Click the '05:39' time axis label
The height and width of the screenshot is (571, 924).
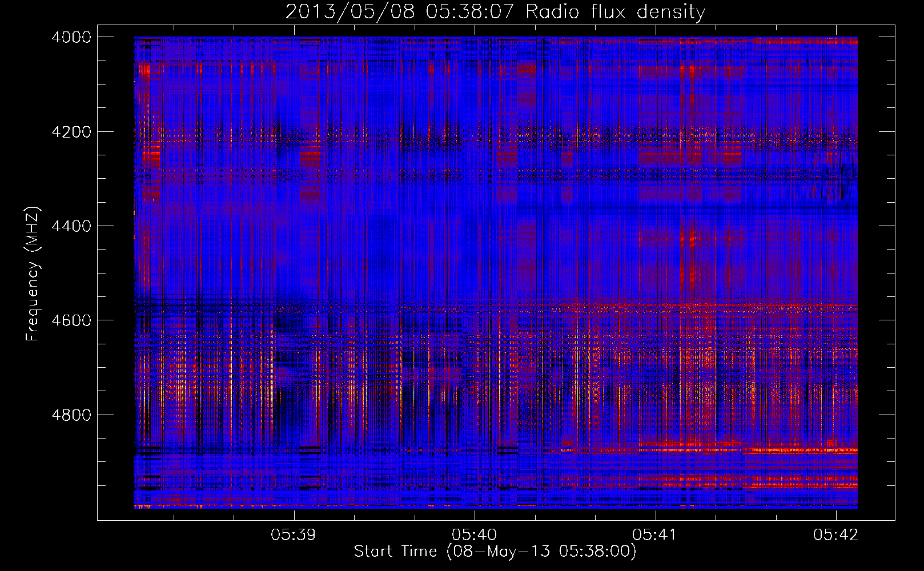point(294,535)
